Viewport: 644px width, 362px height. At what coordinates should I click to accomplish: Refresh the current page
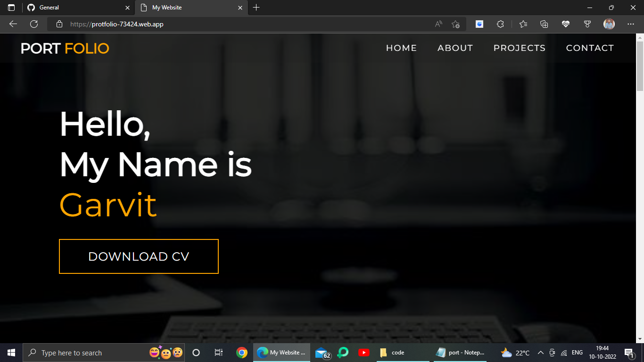click(x=34, y=24)
